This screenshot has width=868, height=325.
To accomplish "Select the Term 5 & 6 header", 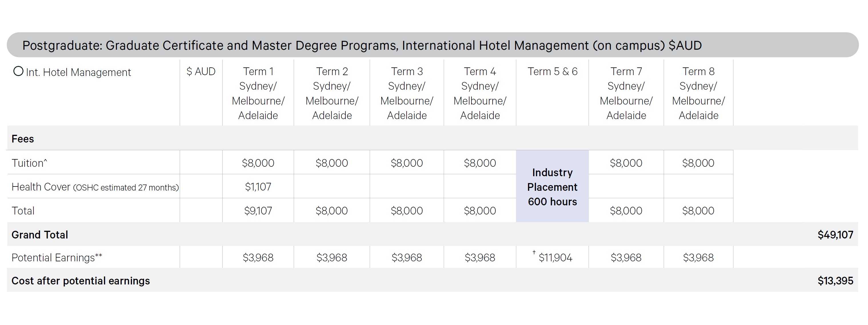I will [552, 71].
